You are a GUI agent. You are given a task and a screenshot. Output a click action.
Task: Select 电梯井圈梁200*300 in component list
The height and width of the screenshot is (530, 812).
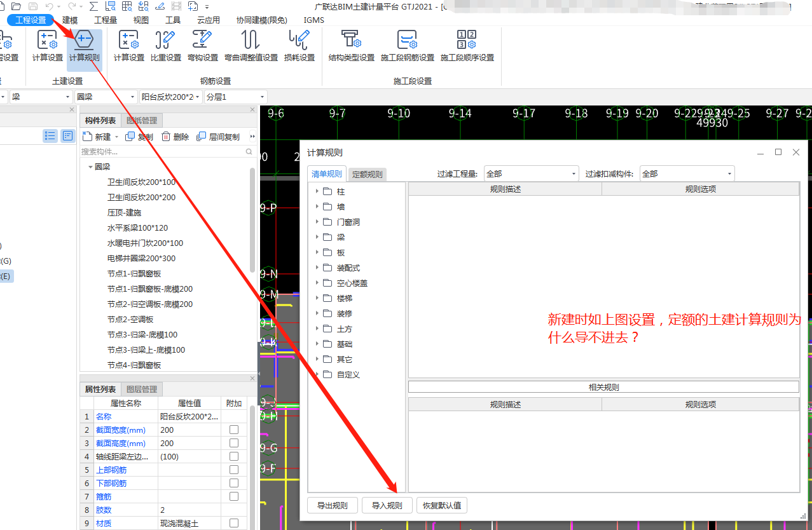coord(141,259)
